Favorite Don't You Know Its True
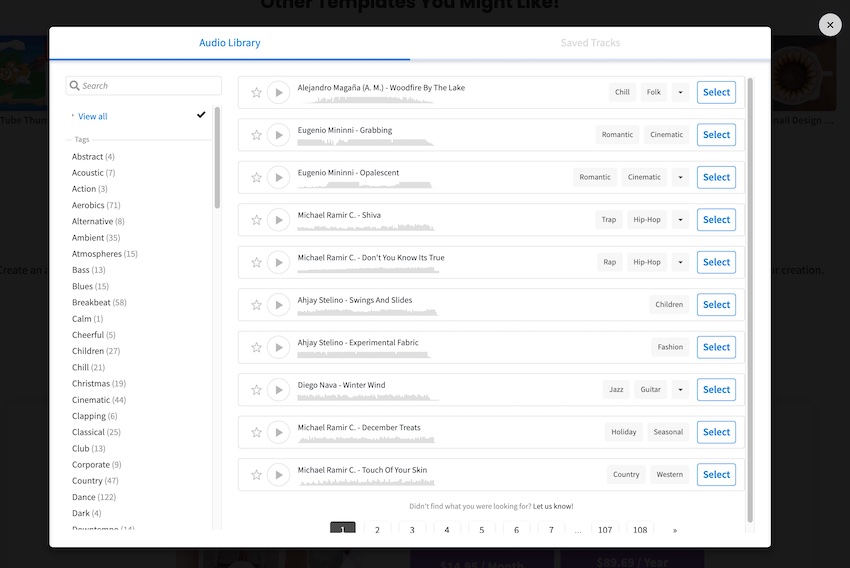 pyautogui.click(x=256, y=262)
